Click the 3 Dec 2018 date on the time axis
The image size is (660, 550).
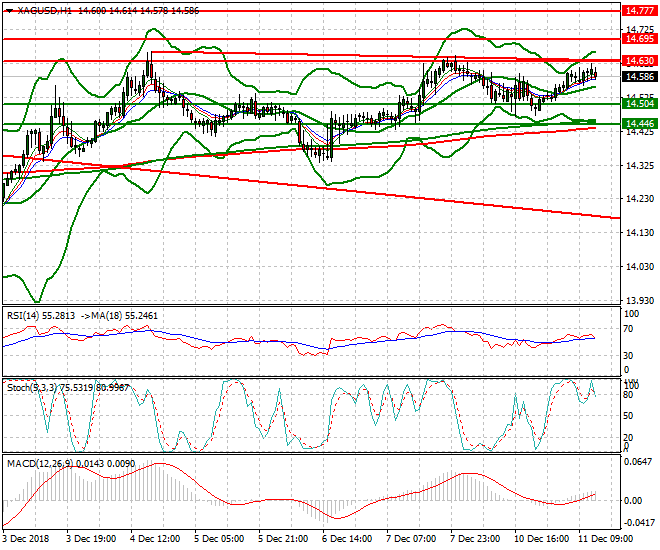point(25,538)
